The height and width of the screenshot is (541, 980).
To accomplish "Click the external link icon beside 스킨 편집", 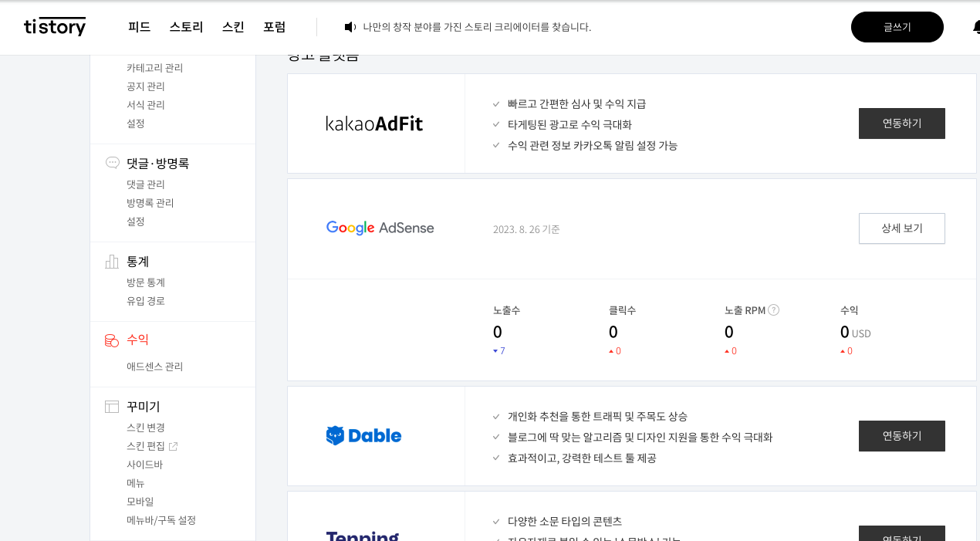I will click(x=173, y=446).
